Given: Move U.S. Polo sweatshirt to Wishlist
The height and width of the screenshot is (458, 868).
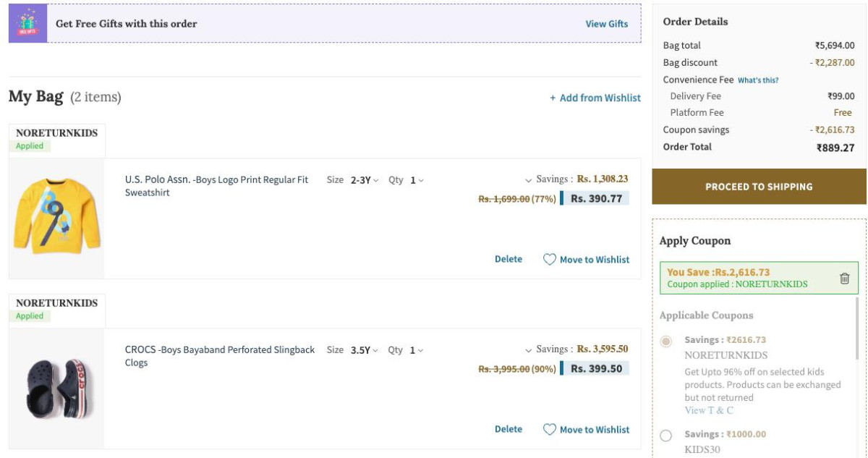Looking at the screenshot, I should pos(595,260).
